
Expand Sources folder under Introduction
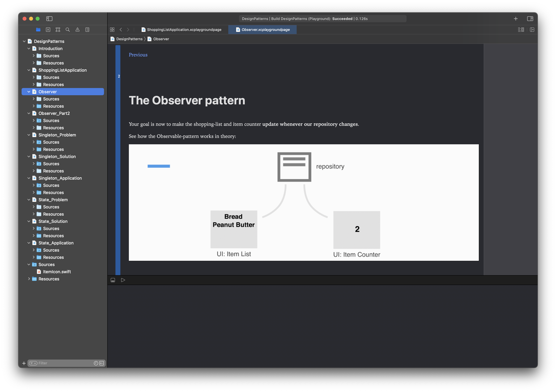[x=34, y=56]
